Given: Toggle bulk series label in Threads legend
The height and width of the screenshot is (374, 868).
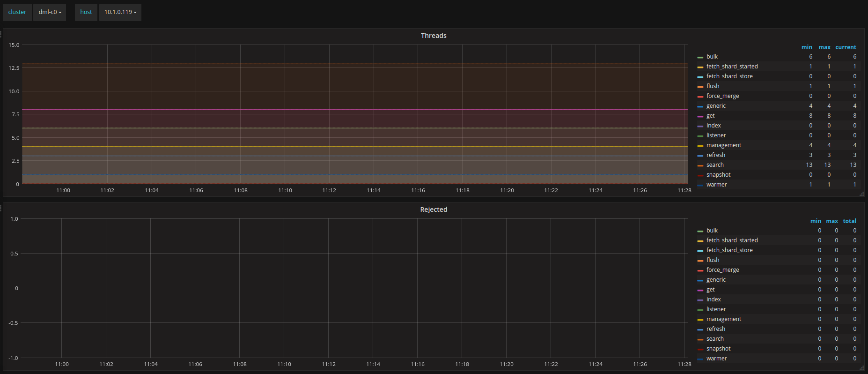Looking at the screenshot, I should point(712,57).
